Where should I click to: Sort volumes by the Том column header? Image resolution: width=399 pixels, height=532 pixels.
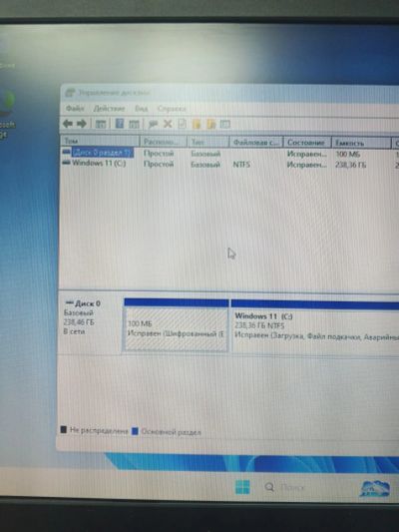100,141
